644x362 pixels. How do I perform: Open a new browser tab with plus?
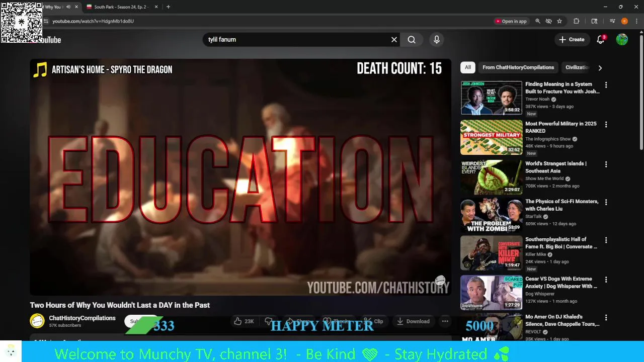point(168,7)
